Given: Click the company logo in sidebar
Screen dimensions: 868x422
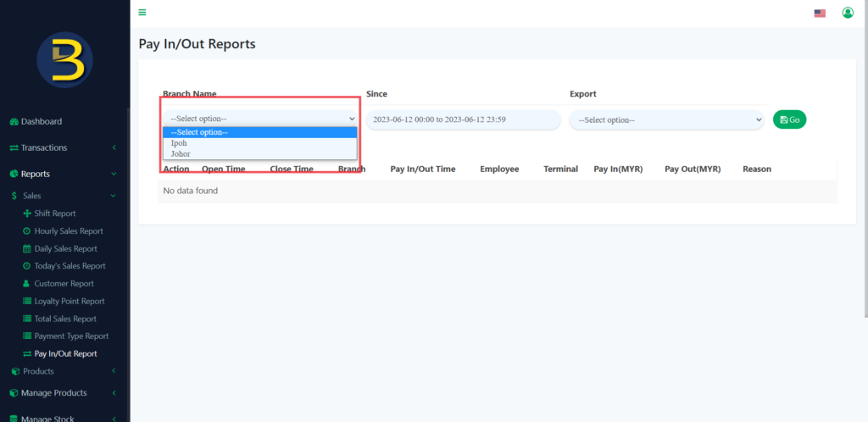Looking at the screenshot, I should (64, 59).
